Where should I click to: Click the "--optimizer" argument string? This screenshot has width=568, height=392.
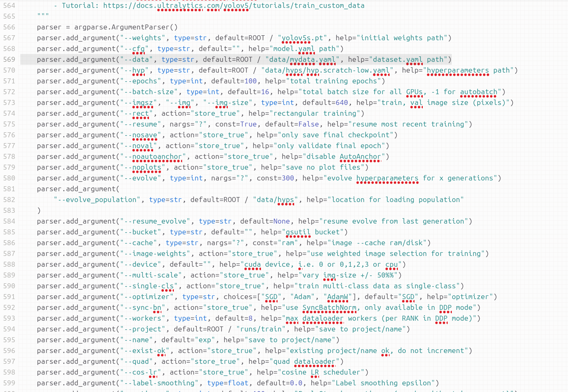(147, 297)
